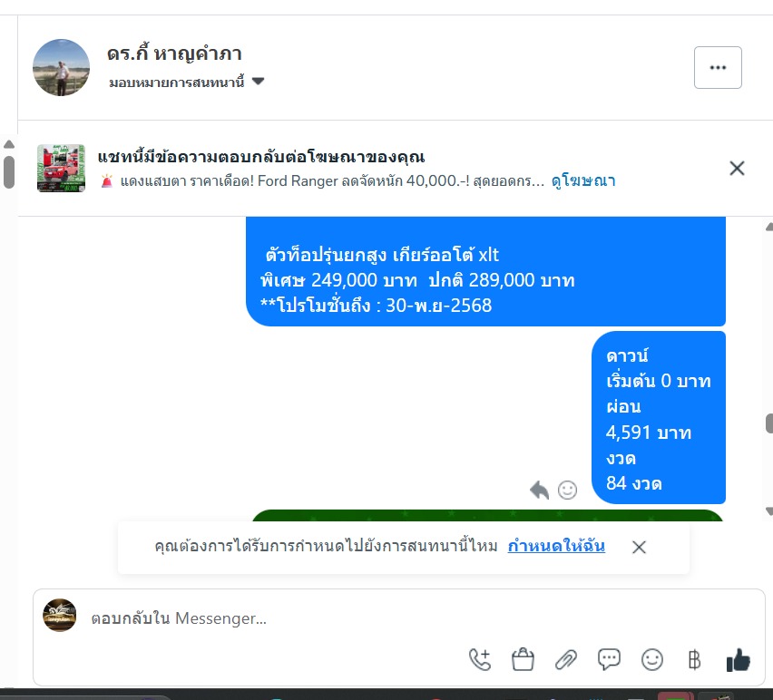
Task: Close the assignment prompt notification
Action: [639, 548]
